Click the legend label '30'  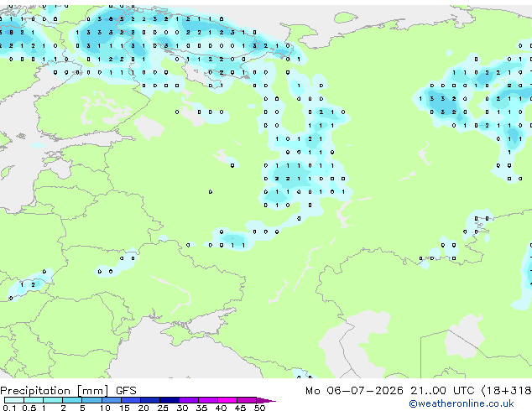click(182, 408)
